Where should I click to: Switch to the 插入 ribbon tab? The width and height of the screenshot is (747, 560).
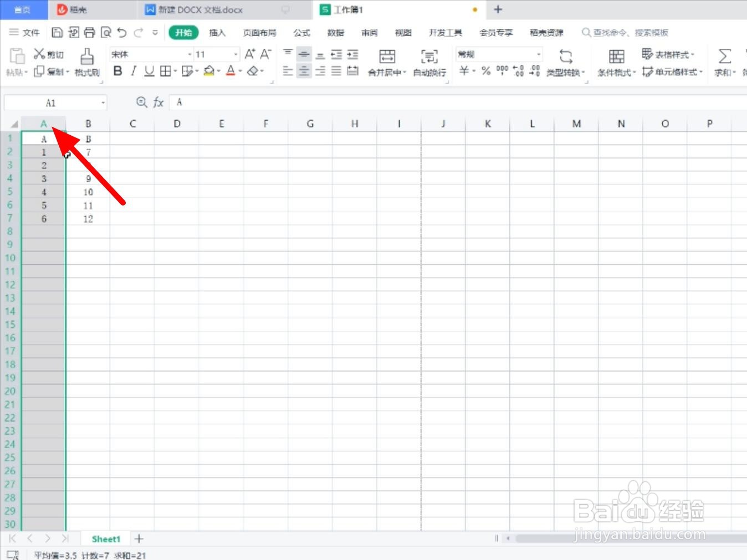click(217, 33)
